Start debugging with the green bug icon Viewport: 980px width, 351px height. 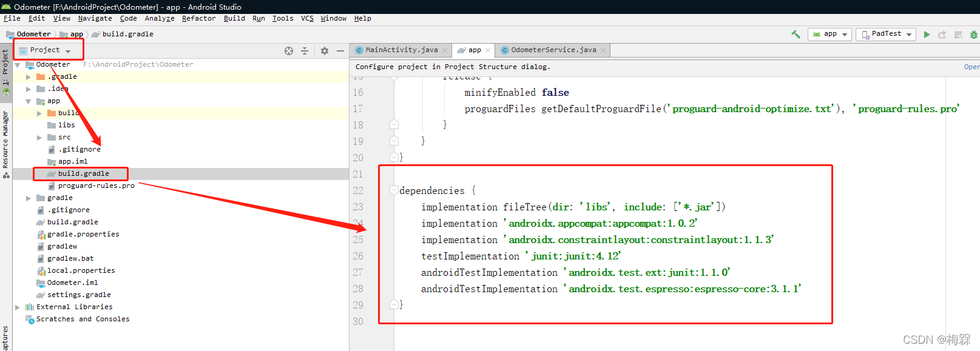pyautogui.click(x=974, y=35)
